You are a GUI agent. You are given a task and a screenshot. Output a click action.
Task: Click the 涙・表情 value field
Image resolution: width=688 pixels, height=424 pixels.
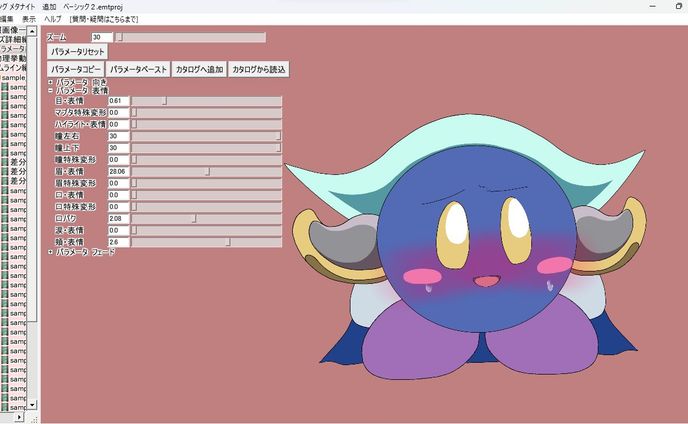click(x=118, y=230)
